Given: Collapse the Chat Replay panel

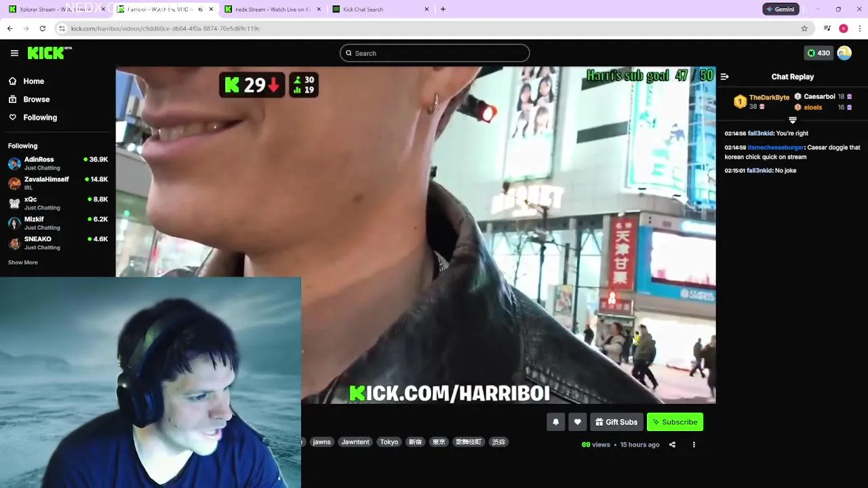Looking at the screenshot, I should pyautogui.click(x=724, y=77).
